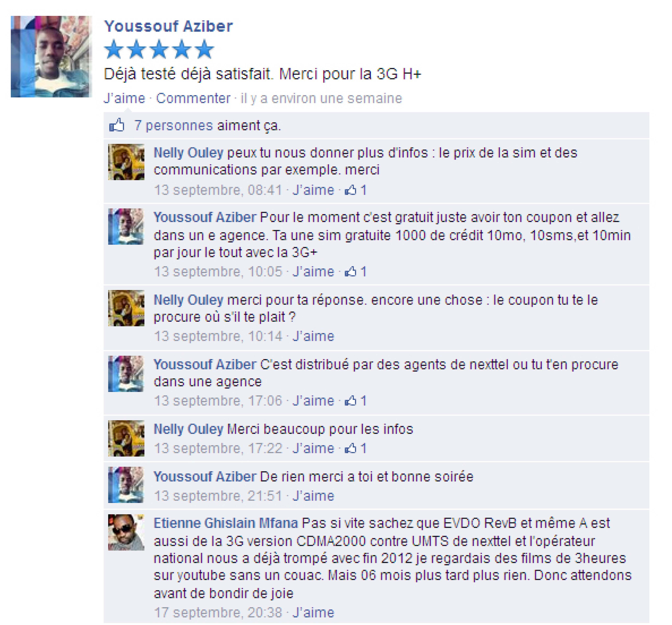The width and height of the screenshot is (672, 625).
Task: Like the 17 septembre 20:38 comment
Action: pos(313,613)
